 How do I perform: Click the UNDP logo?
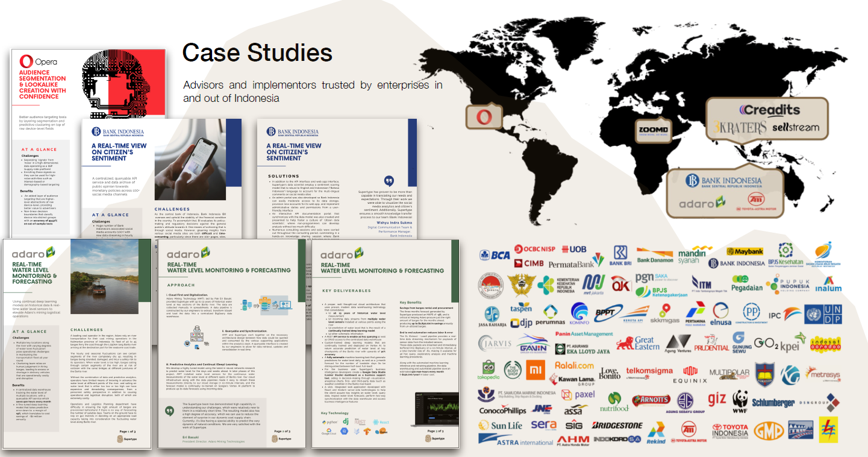pos(823,314)
